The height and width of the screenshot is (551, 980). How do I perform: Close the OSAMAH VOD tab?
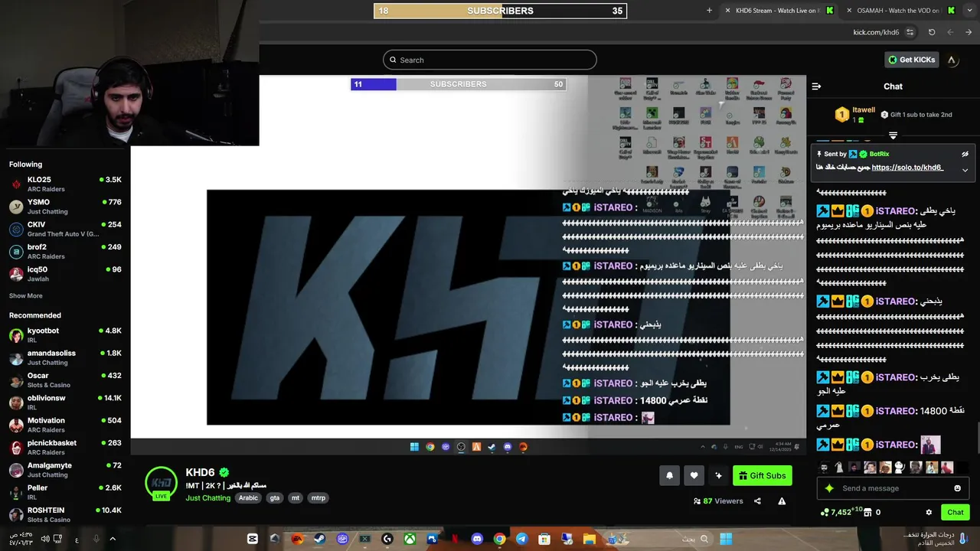pyautogui.click(x=849, y=11)
